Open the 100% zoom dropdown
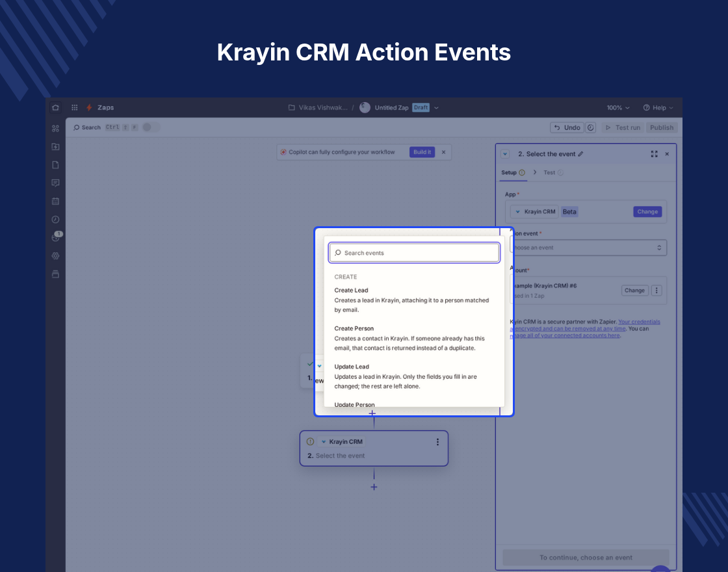Screen dimensions: 728x572 point(618,108)
